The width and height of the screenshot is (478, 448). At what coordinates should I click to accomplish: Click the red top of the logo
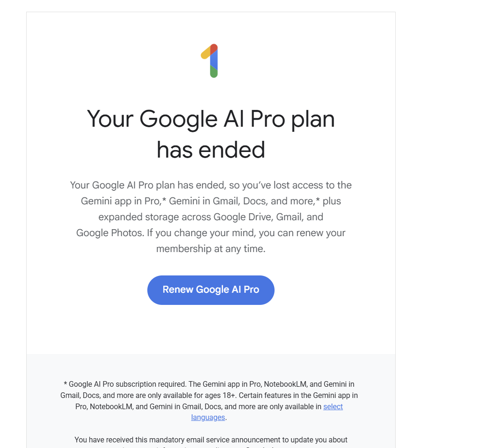214,48
